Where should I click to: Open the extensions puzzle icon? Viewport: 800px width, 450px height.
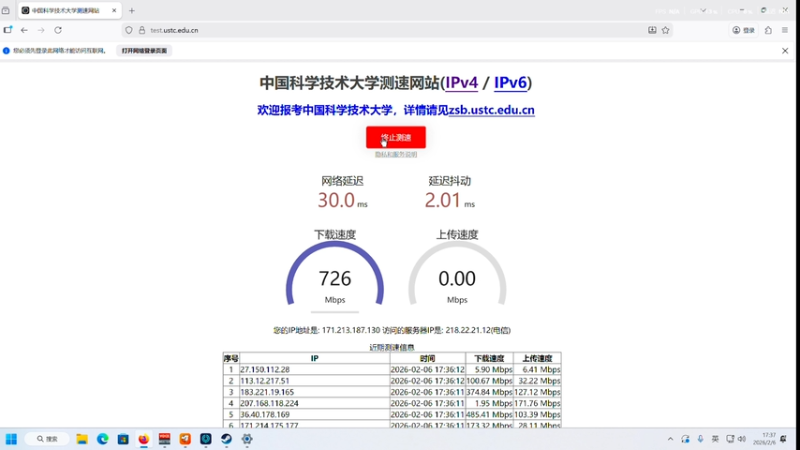point(768,30)
